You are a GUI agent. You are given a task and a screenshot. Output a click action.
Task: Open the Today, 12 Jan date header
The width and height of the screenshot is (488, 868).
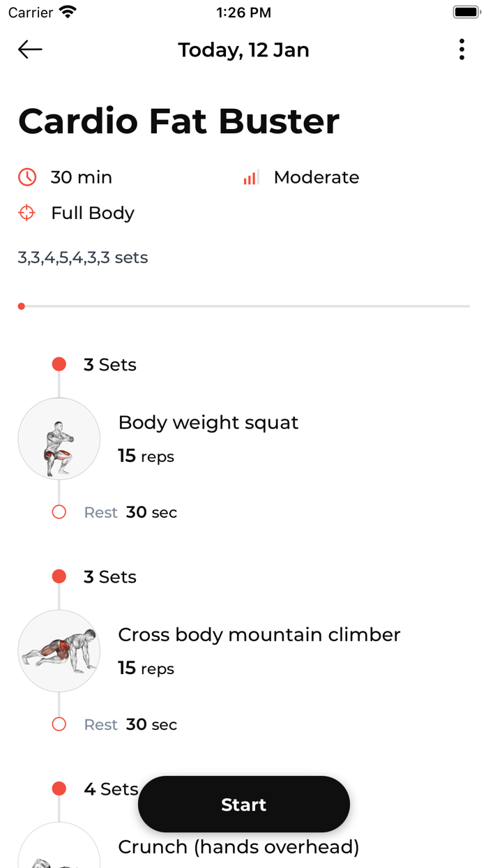tap(243, 50)
